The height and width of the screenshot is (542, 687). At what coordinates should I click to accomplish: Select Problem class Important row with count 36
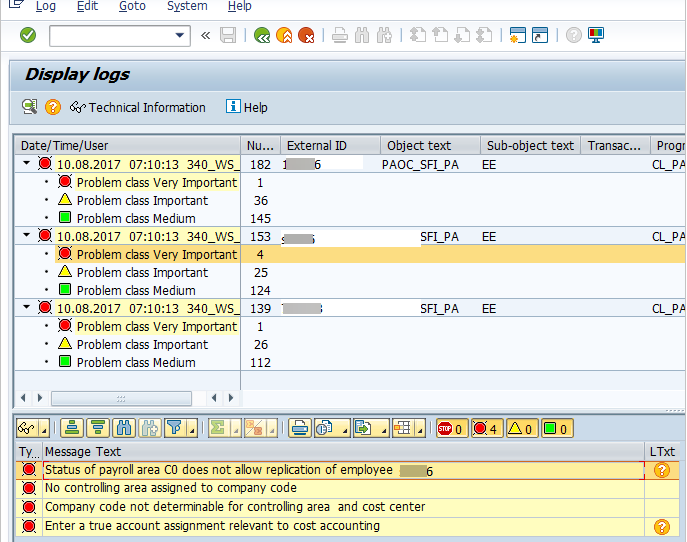[350, 200]
